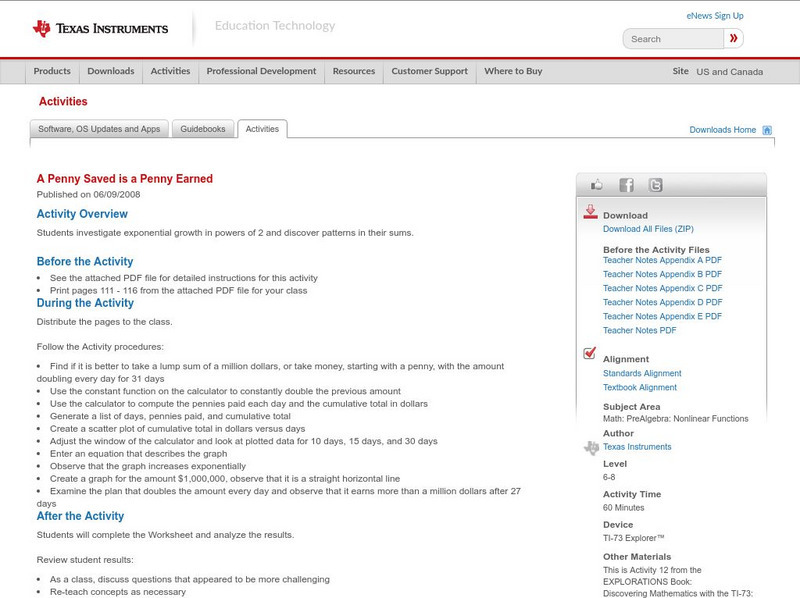The width and height of the screenshot is (800, 598).
Task: Share the activity on Twitter
Action: pos(655,185)
